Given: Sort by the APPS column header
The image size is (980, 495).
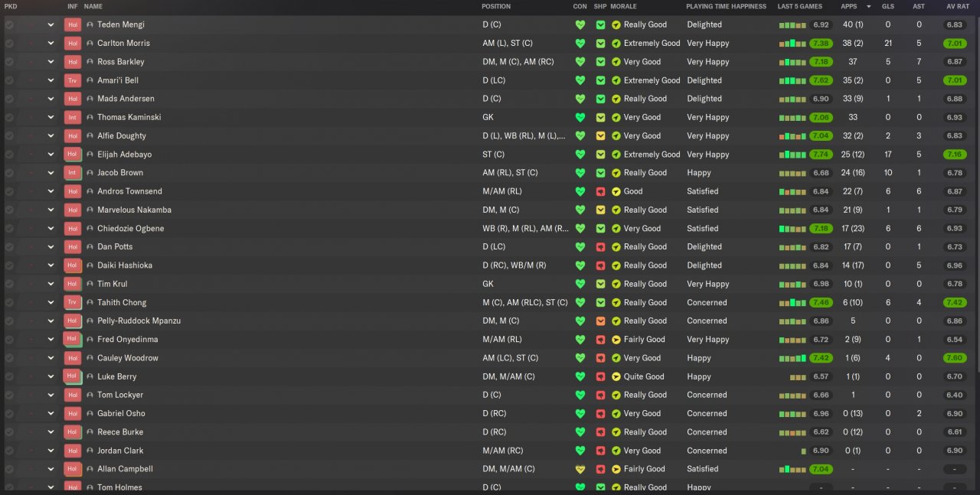Looking at the screenshot, I should tap(849, 6).
